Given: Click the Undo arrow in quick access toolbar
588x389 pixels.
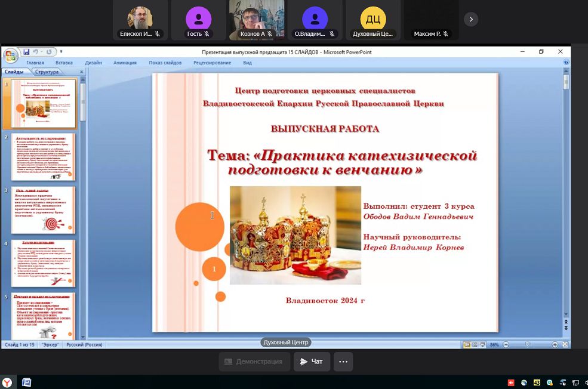Looking at the screenshot, I should point(36,52).
